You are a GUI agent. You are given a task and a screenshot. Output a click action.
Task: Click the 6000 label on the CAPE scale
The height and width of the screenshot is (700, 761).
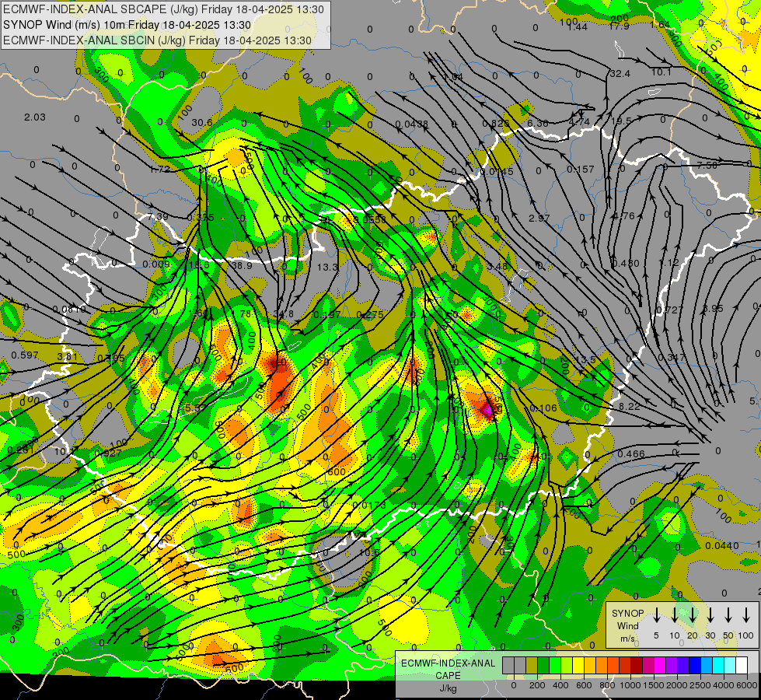click(x=748, y=685)
